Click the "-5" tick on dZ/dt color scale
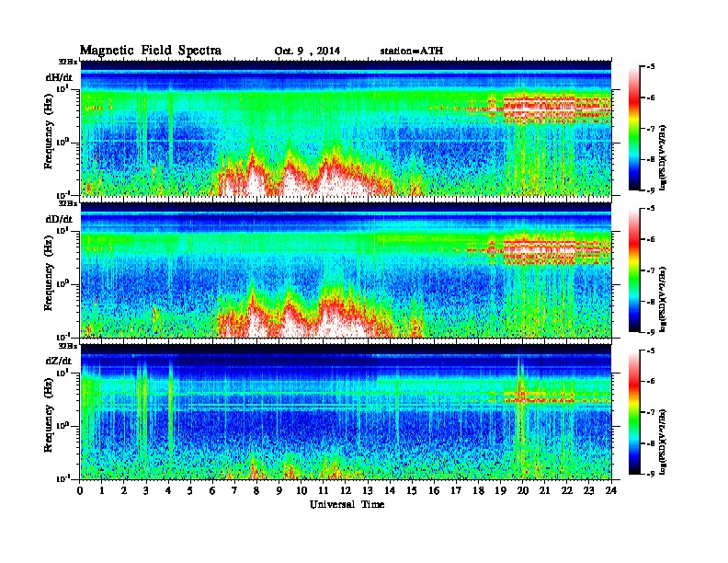728x563 pixels. pos(651,350)
